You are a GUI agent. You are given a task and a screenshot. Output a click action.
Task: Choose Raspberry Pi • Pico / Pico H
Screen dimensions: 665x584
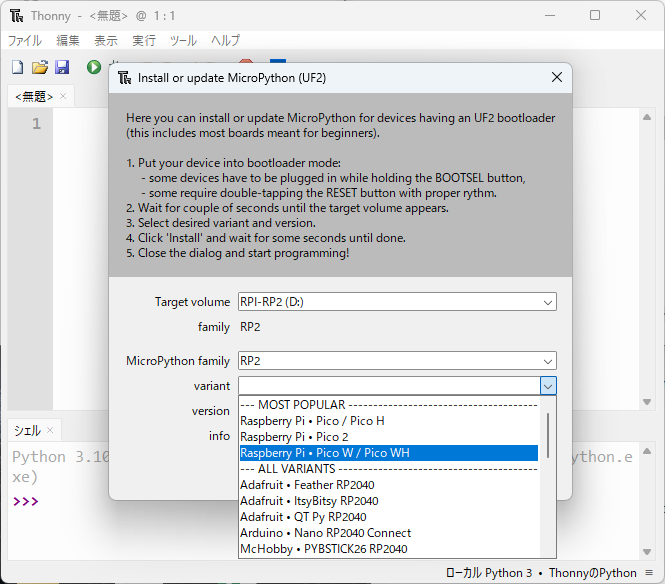(389, 421)
